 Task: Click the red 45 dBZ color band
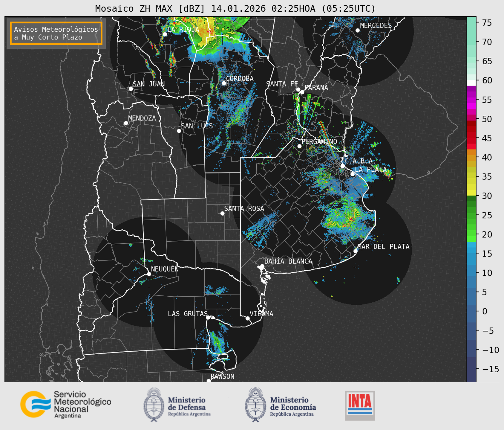click(471, 138)
